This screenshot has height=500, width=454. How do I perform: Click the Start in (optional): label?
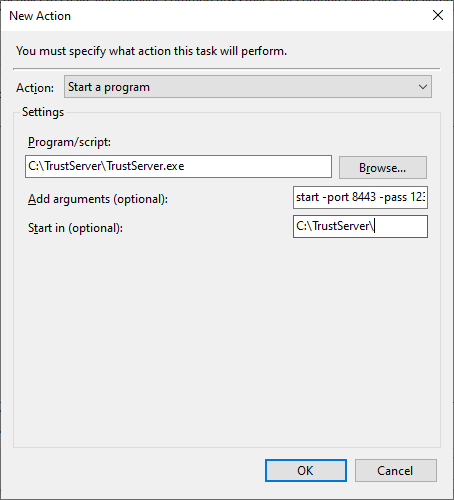(x=75, y=228)
